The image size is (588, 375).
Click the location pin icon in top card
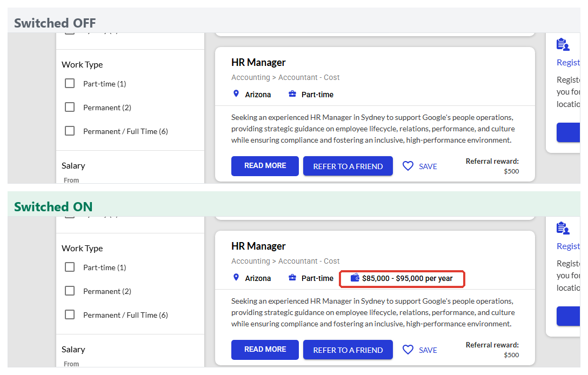point(236,93)
